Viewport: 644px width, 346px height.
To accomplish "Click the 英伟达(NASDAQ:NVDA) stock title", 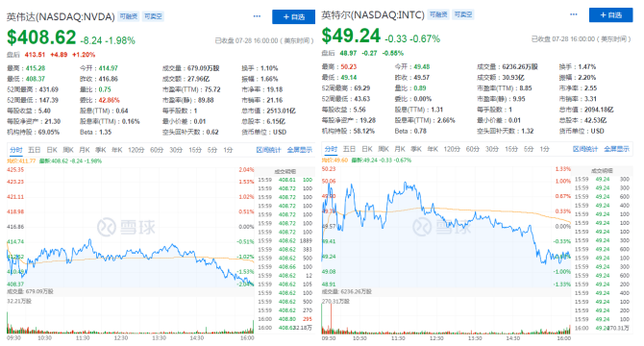I will point(61,17).
